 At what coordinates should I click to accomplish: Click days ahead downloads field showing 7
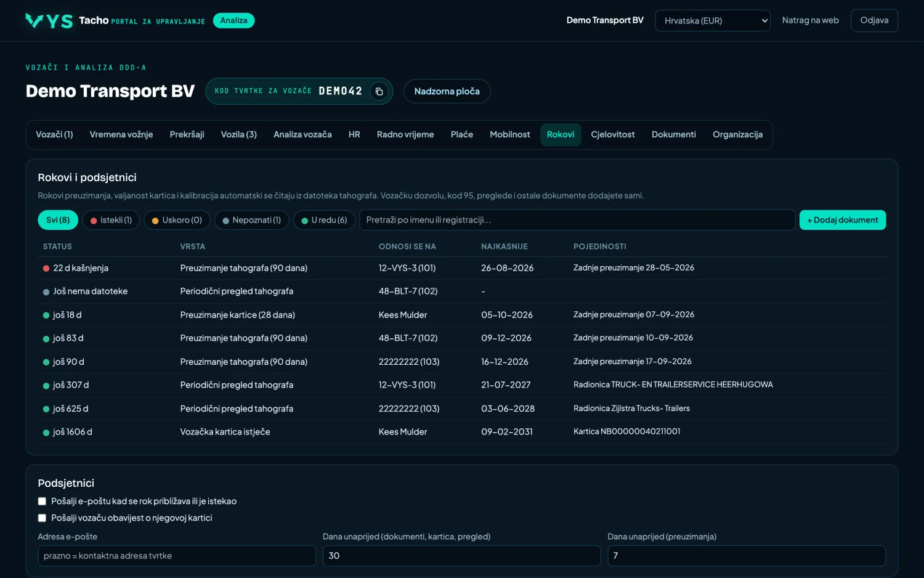747,556
